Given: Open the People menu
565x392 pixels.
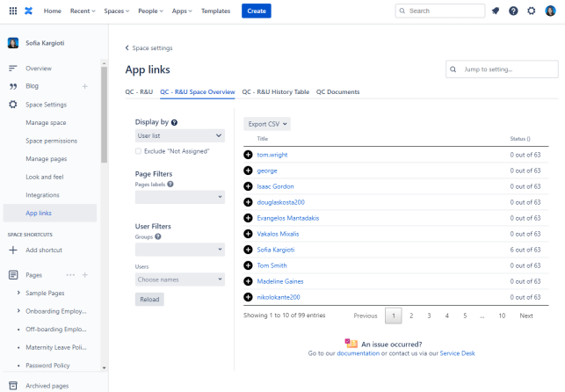Looking at the screenshot, I should tap(150, 11).
